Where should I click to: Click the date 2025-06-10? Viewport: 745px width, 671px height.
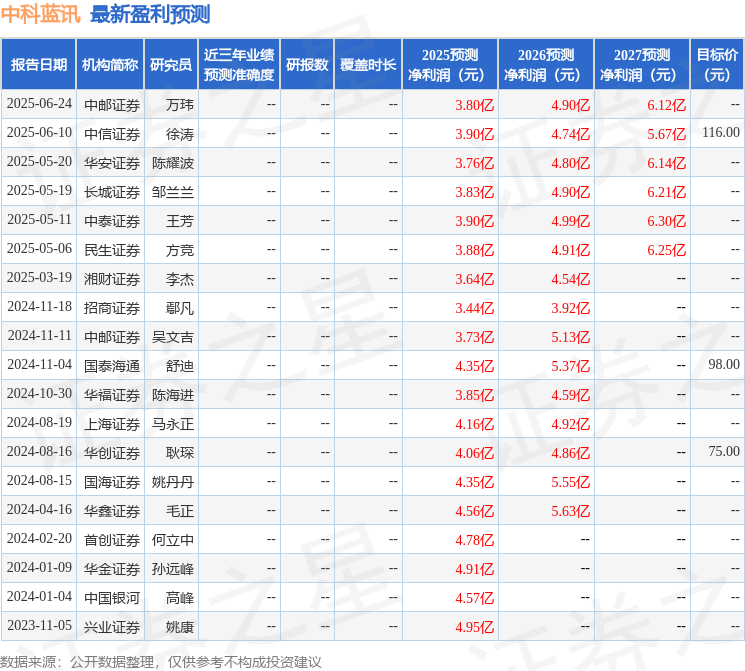[39, 133]
